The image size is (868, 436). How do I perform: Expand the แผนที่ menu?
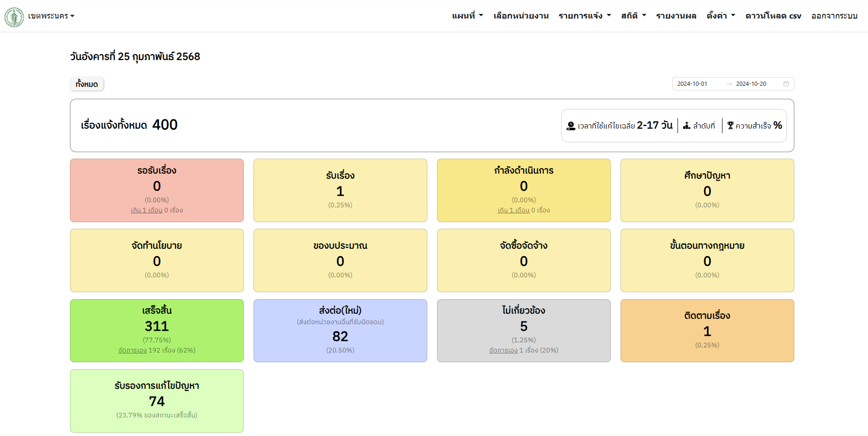(x=468, y=16)
